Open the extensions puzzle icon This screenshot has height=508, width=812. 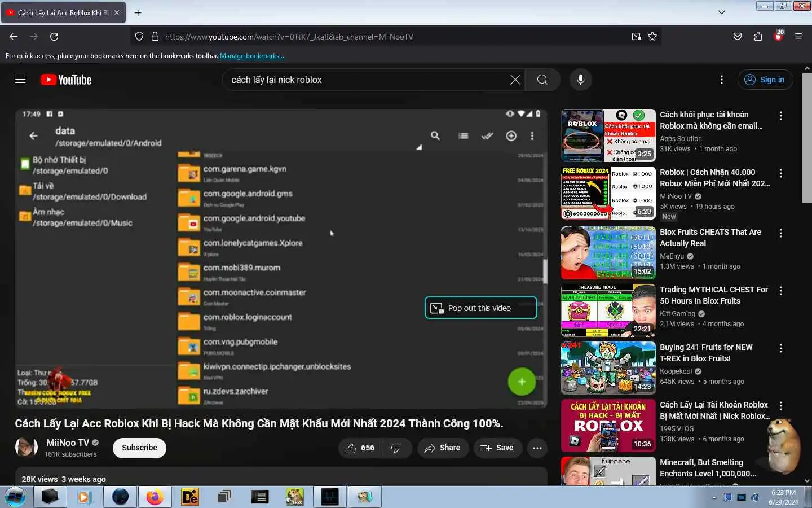(x=758, y=36)
